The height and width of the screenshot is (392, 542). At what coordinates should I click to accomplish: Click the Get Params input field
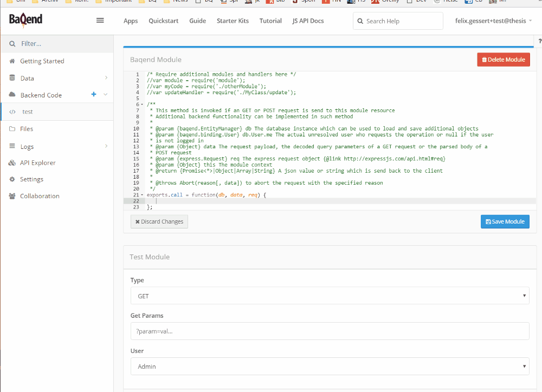click(x=330, y=331)
